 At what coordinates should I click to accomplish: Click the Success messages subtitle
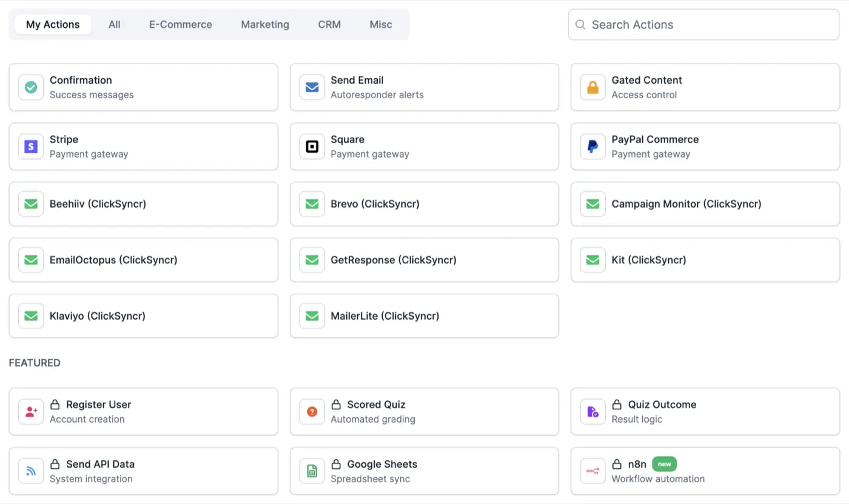(x=92, y=95)
